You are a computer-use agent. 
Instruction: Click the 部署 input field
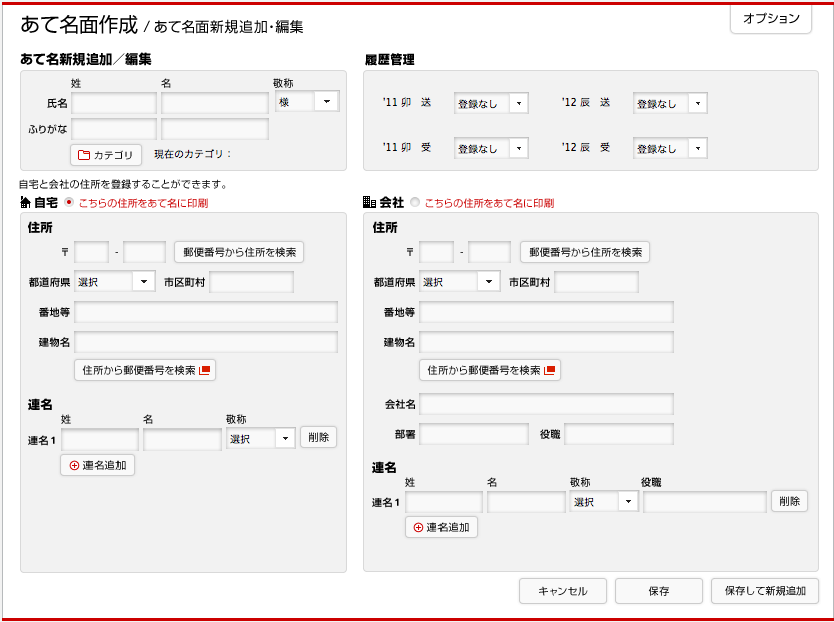coord(474,434)
